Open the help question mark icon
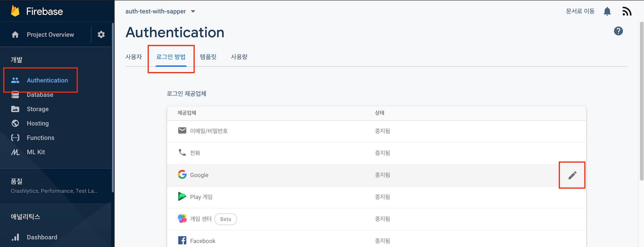This screenshot has height=247, width=644. point(618,31)
